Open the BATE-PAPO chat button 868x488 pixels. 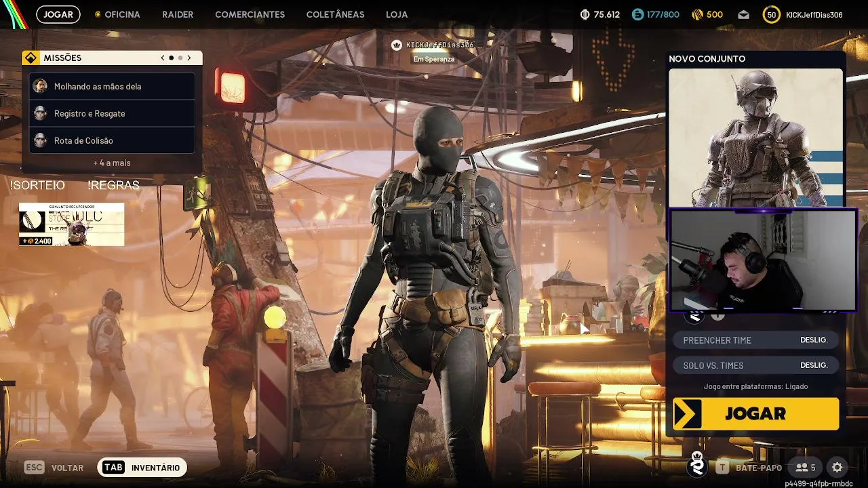758,468
